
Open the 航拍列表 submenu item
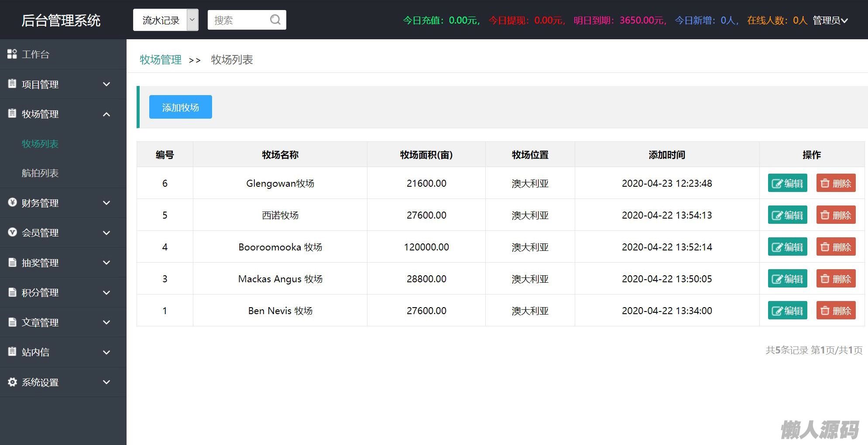point(40,173)
